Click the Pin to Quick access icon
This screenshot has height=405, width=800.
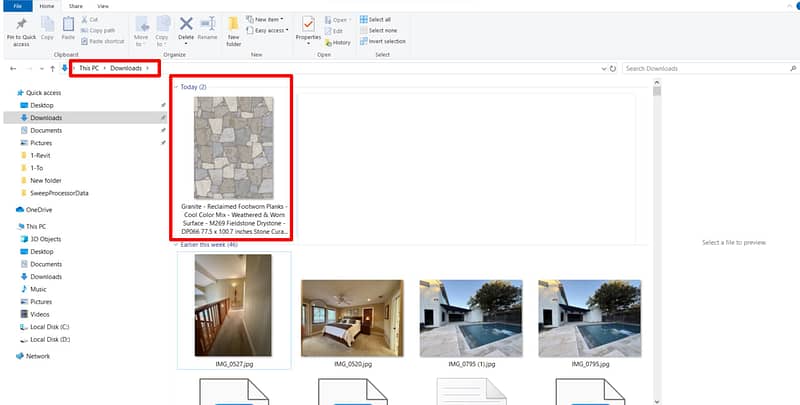(x=21, y=25)
